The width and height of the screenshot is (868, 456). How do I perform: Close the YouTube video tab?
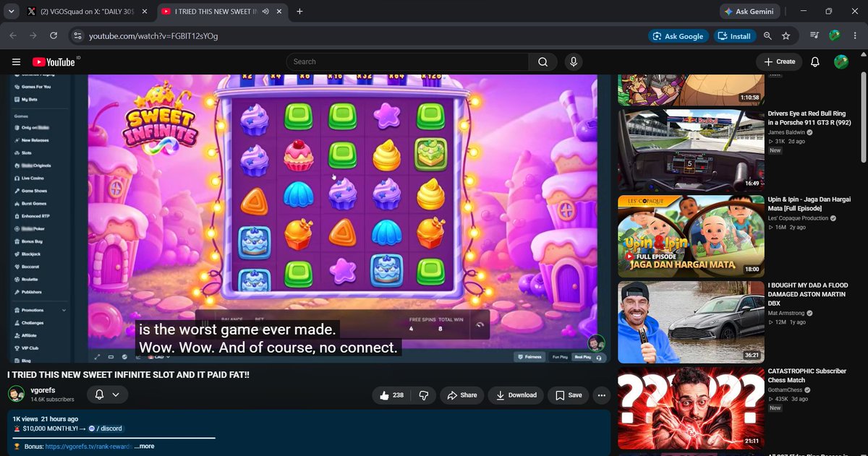click(279, 12)
